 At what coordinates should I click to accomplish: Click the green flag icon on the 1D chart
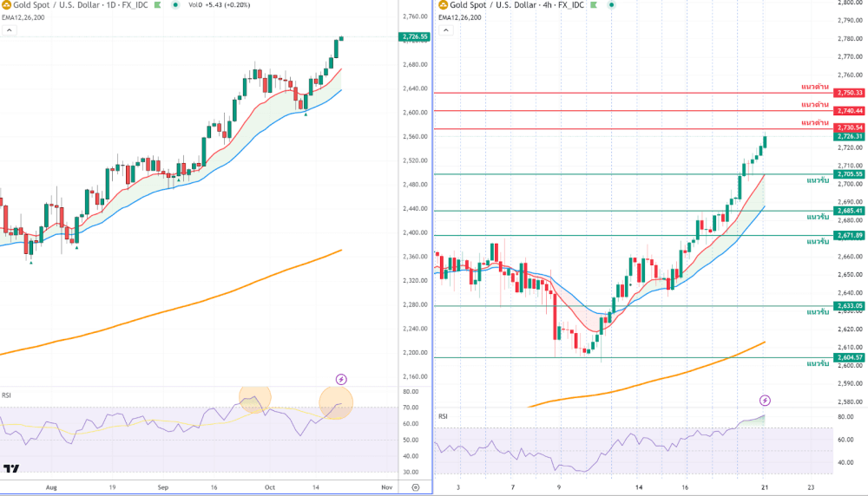tap(157, 4)
